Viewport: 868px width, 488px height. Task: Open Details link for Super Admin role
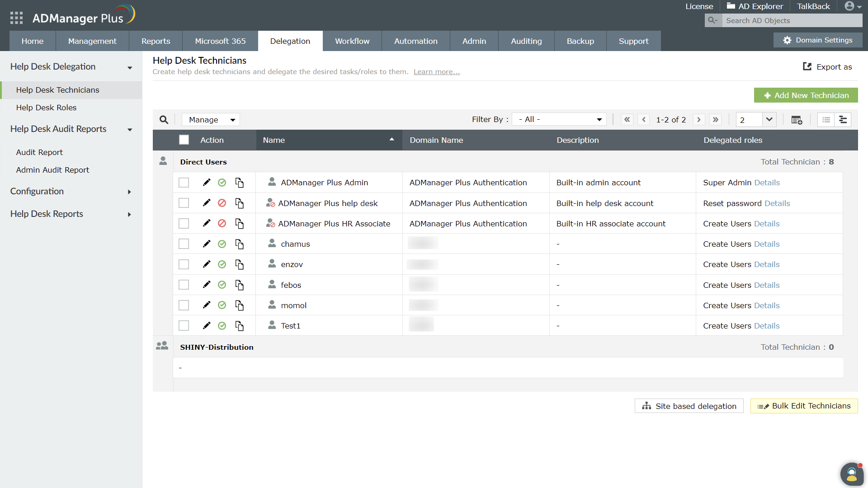tap(767, 183)
